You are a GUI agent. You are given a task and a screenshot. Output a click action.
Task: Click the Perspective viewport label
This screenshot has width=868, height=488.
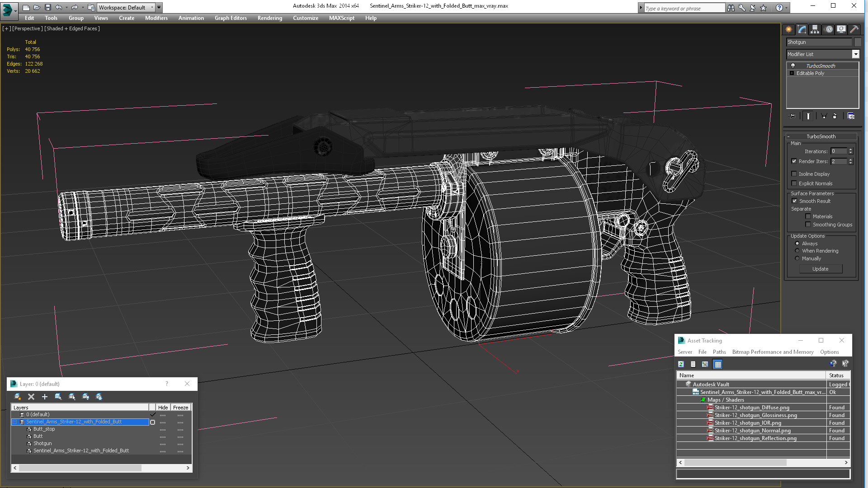(x=28, y=28)
